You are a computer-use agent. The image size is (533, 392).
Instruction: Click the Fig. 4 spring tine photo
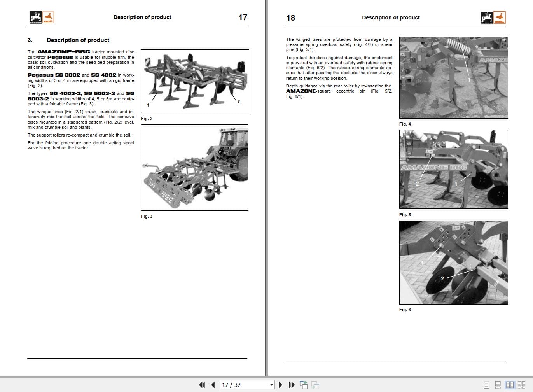(453, 77)
